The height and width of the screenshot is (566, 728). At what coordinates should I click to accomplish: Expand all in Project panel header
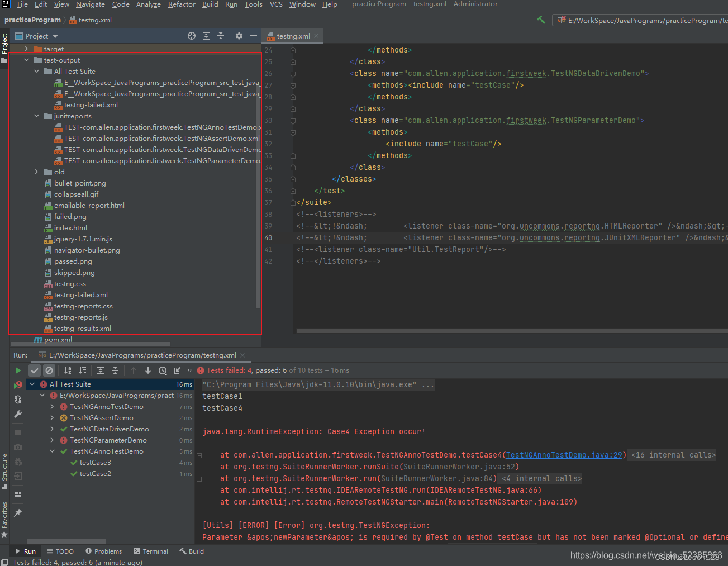point(206,36)
